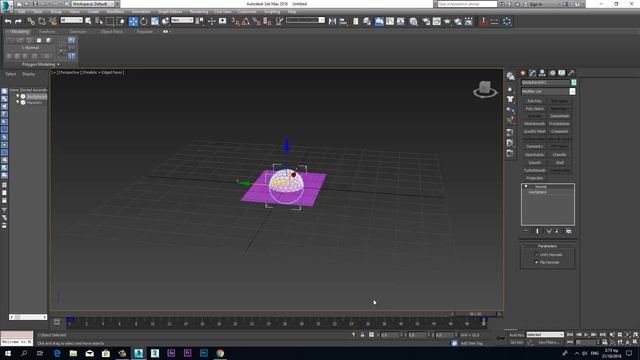
Task: Click the Align tool icon
Action: click(x=343, y=21)
